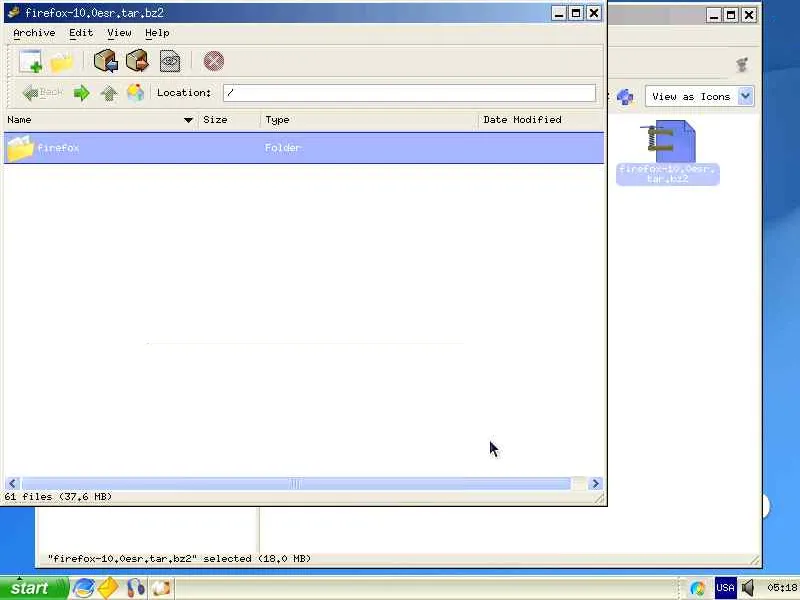Screen dimensions: 800x600
Task: Open the Help menu
Action: pos(157,33)
